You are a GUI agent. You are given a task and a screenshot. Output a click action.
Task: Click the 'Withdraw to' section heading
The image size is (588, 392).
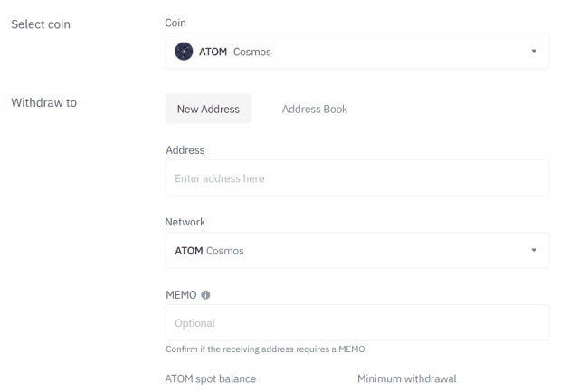click(43, 102)
